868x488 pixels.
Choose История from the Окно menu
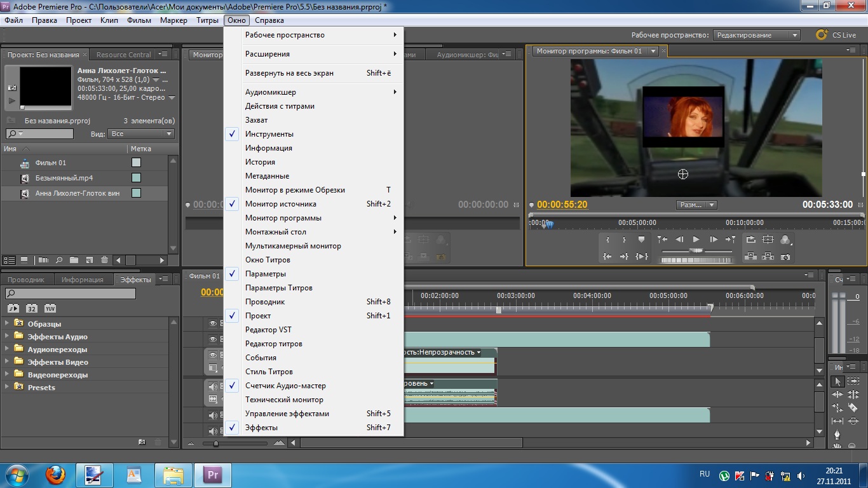(314, 162)
